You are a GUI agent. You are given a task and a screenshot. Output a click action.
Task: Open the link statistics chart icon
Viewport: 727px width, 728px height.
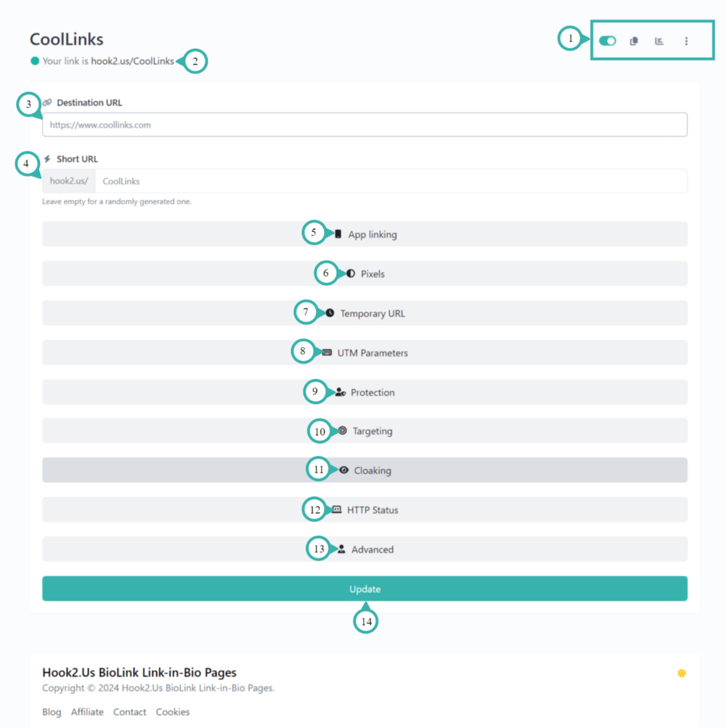659,41
